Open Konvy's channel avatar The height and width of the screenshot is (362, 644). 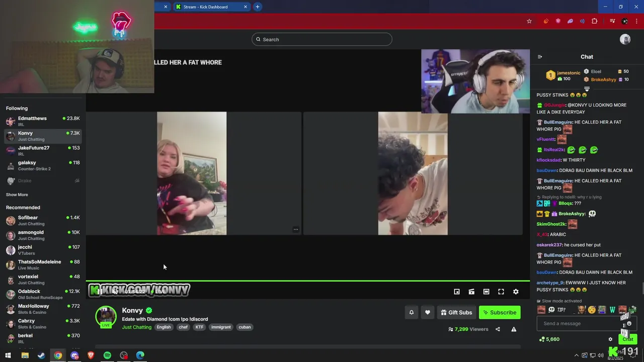click(106, 317)
